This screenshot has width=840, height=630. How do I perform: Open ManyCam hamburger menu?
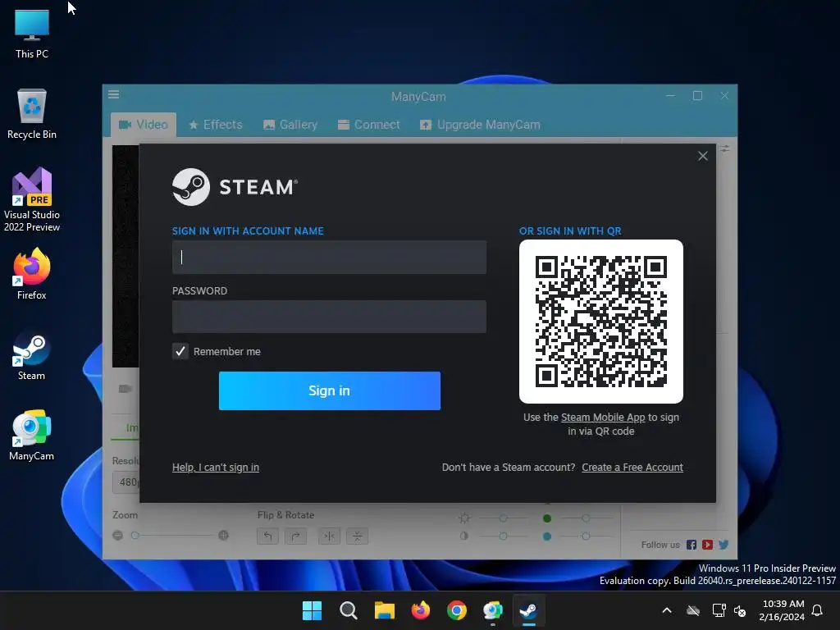tap(113, 95)
